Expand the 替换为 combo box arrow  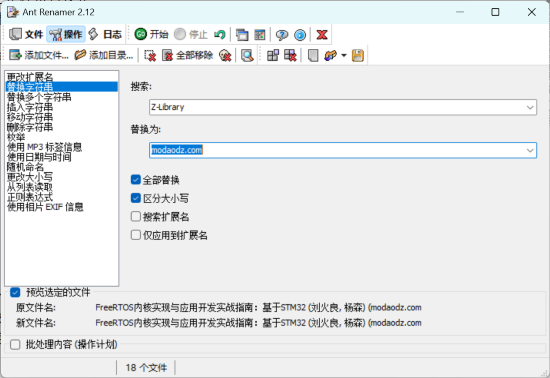(x=530, y=150)
